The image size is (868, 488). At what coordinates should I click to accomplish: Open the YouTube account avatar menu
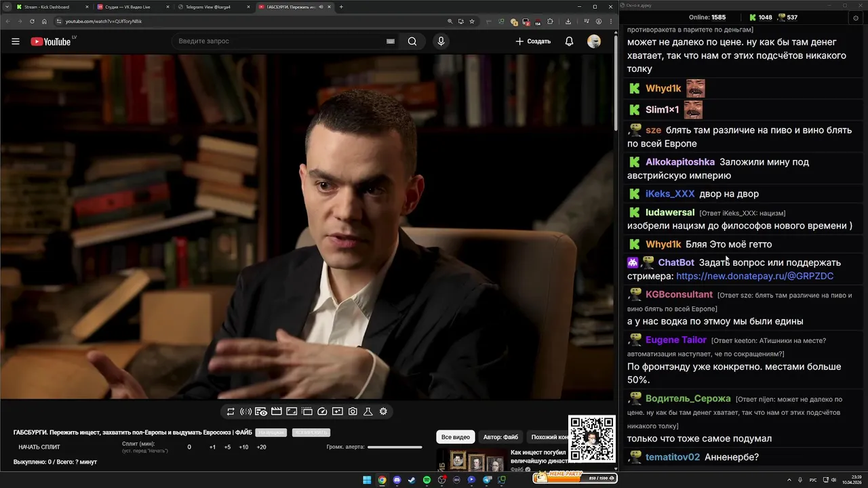(594, 41)
